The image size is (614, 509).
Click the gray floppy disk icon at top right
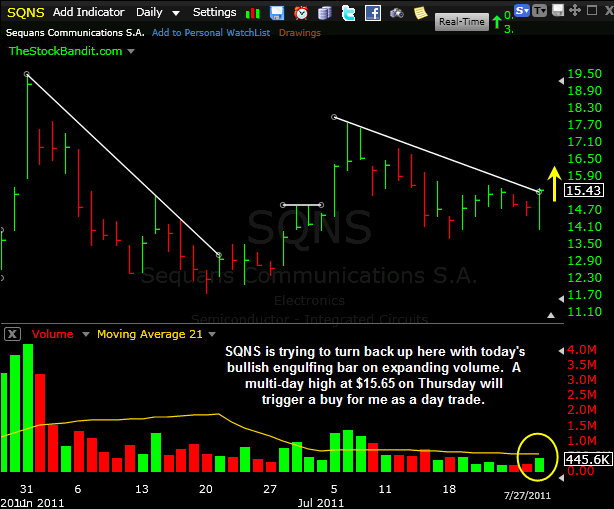click(557, 10)
